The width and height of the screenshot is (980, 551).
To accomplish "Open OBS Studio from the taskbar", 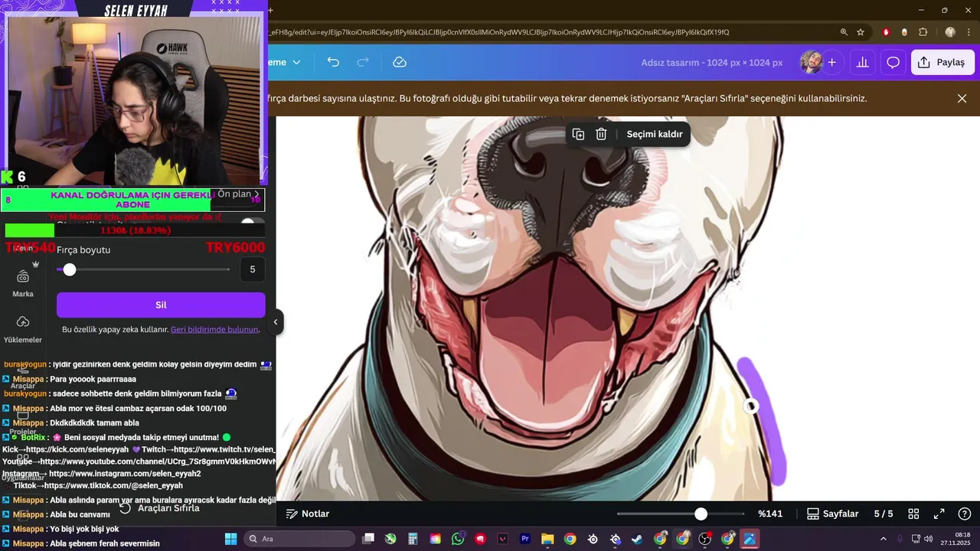I will tap(704, 539).
